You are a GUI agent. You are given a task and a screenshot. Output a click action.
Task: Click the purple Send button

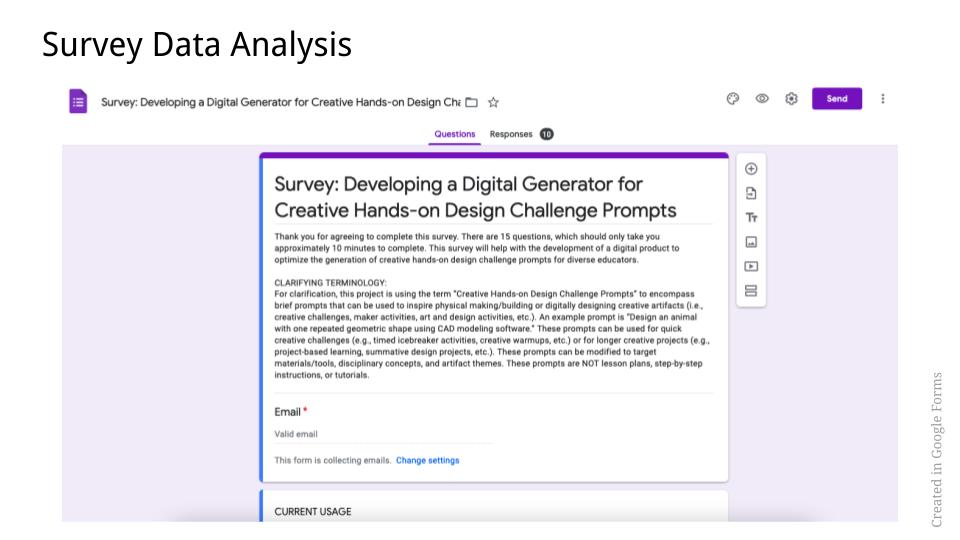[837, 99]
